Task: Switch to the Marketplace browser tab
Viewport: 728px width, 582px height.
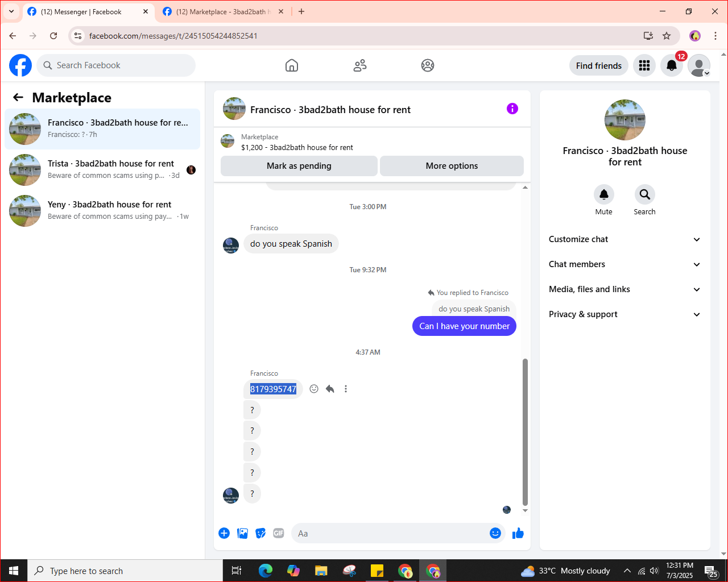Action: click(x=224, y=12)
